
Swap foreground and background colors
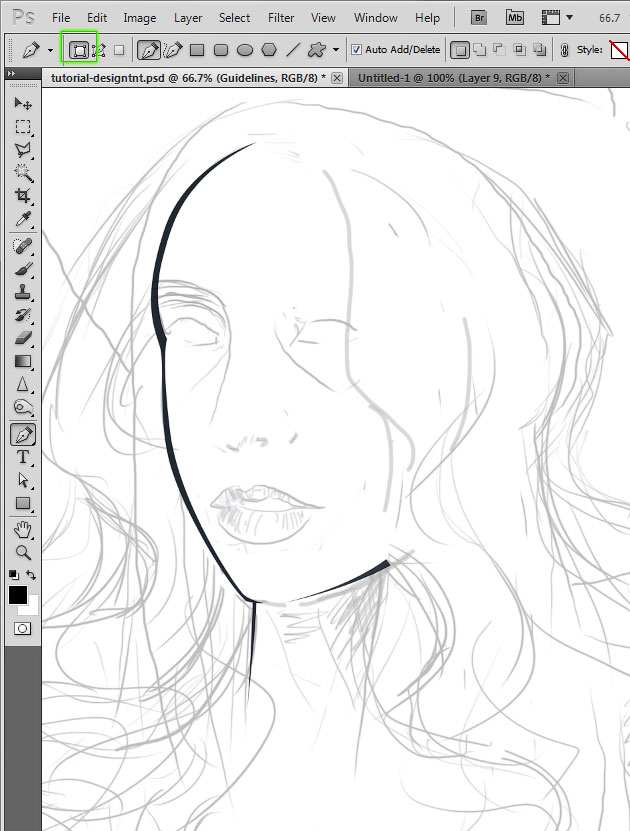click(31, 574)
